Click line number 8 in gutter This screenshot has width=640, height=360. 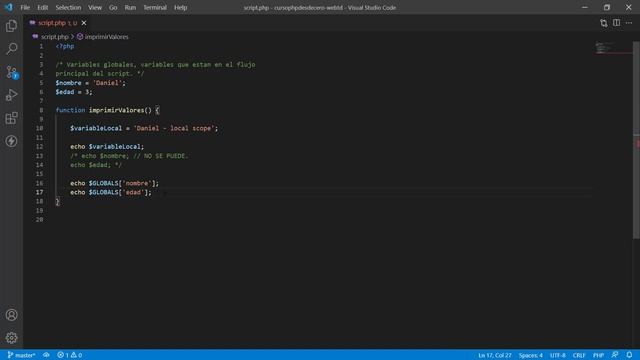click(41, 110)
